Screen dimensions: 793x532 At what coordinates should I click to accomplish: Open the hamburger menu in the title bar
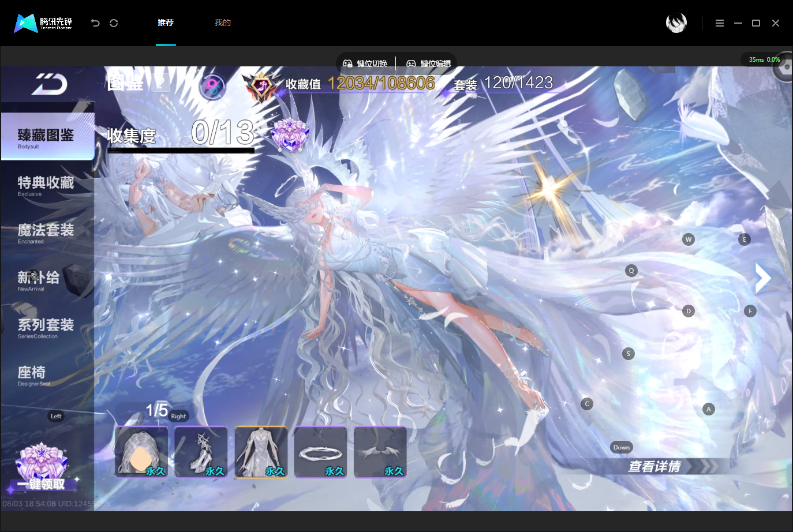point(720,23)
